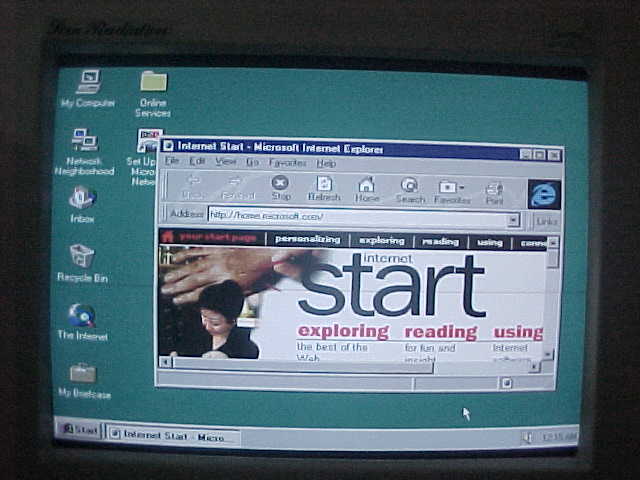Screen dimensions: 640x480
Task: Select the 'exploring' navigation tab
Action: pos(382,241)
